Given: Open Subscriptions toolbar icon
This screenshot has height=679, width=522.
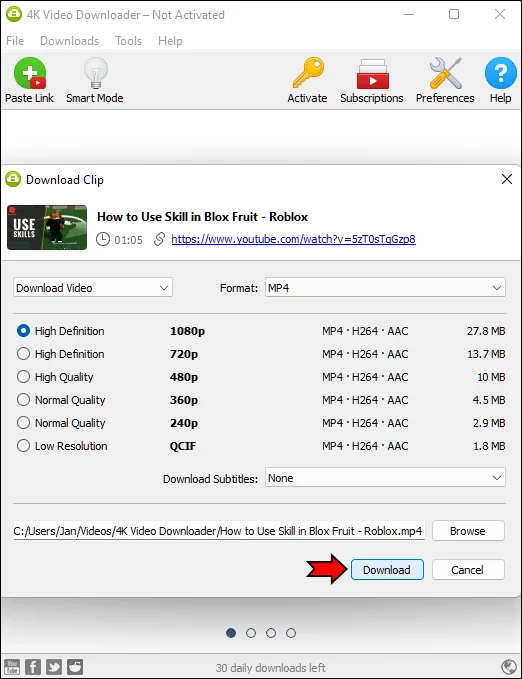Looking at the screenshot, I should [372, 74].
